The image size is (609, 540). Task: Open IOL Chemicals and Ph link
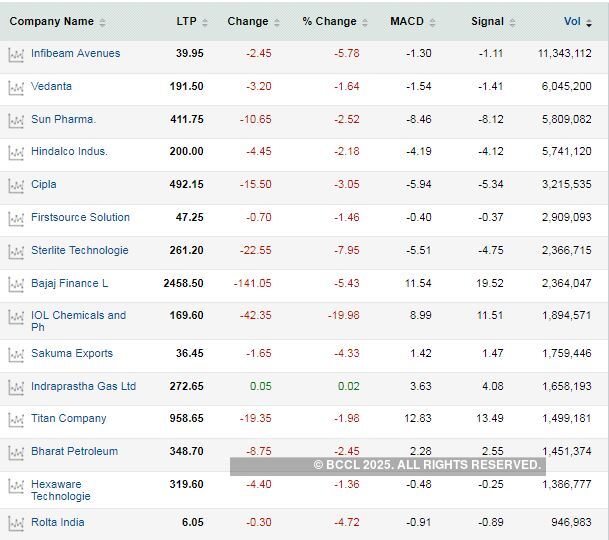[x=78, y=321]
